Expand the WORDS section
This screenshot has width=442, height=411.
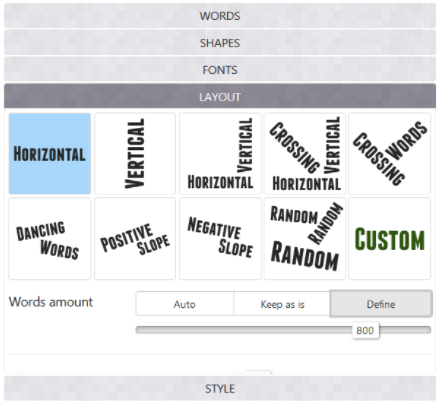(220, 16)
